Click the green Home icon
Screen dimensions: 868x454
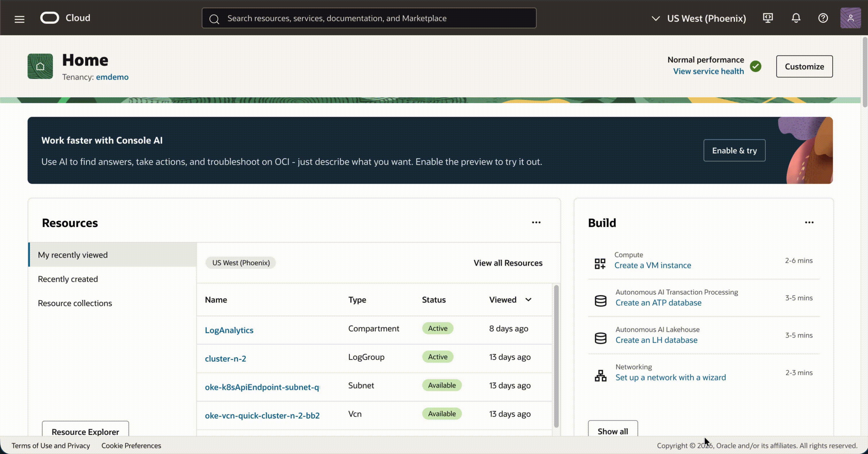[40, 66]
